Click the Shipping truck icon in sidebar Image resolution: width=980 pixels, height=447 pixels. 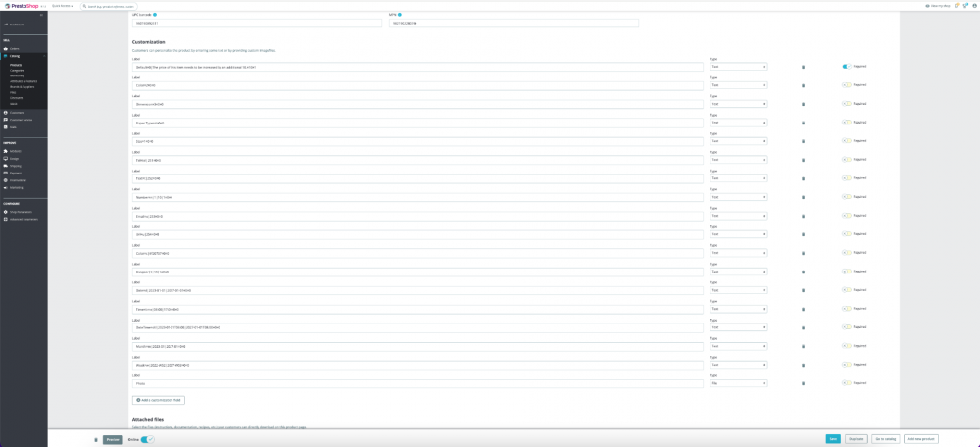pyautogui.click(x=6, y=166)
